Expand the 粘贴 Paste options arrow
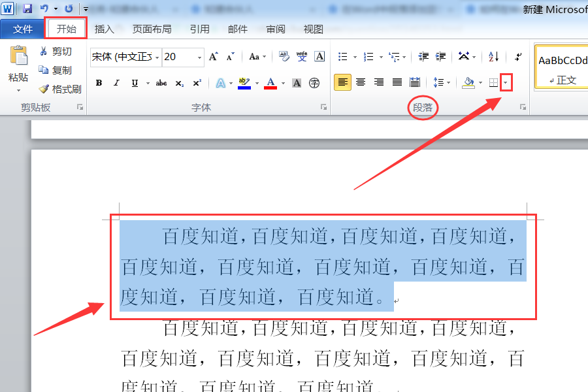Screen dimensions: 588x392 click(x=18, y=90)
